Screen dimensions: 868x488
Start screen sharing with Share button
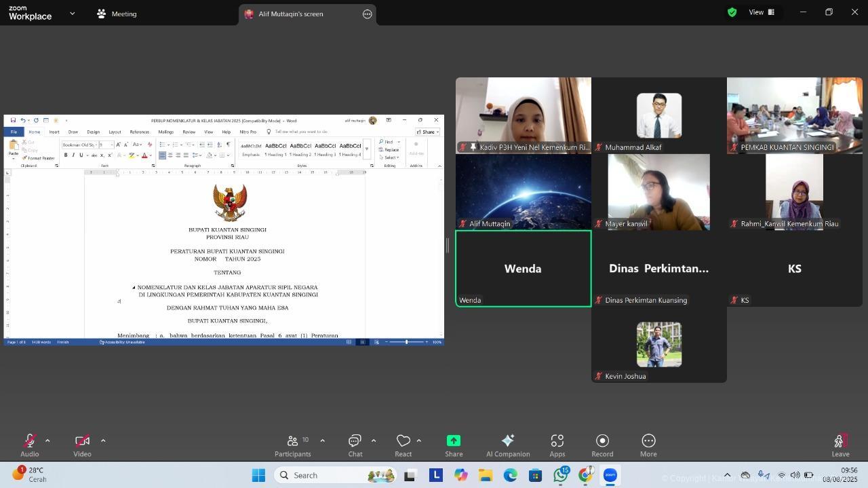click(x=454, y=445)
